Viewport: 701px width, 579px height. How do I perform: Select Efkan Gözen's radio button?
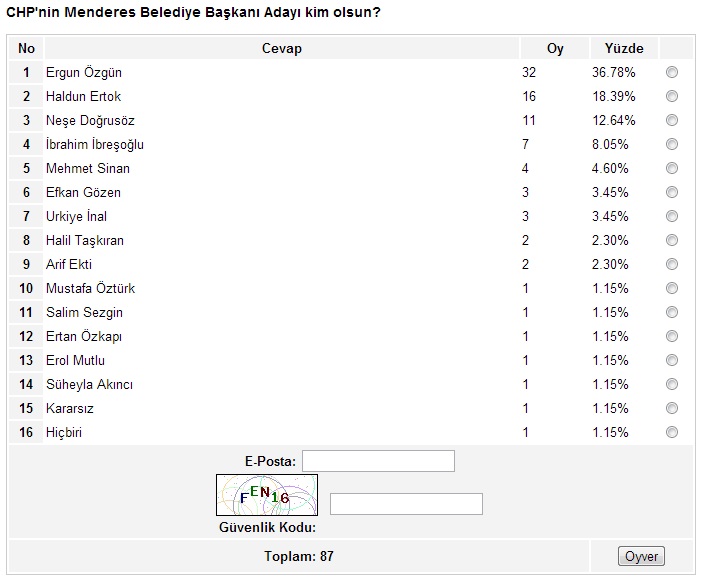point(671,192)
